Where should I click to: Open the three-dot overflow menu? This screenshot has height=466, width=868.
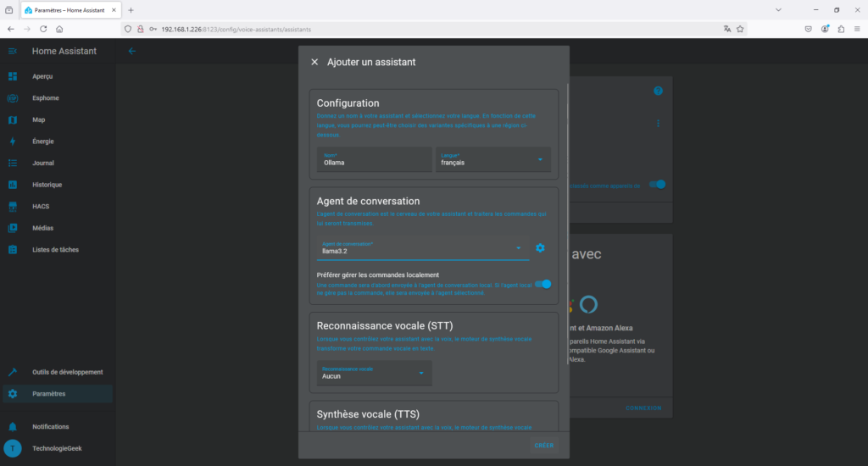point(658,123)
